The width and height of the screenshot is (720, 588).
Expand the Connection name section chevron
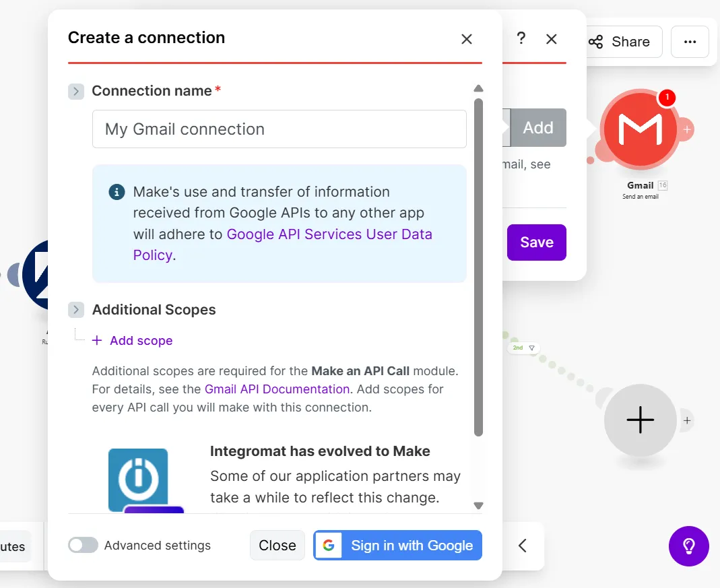coord(75,91)
